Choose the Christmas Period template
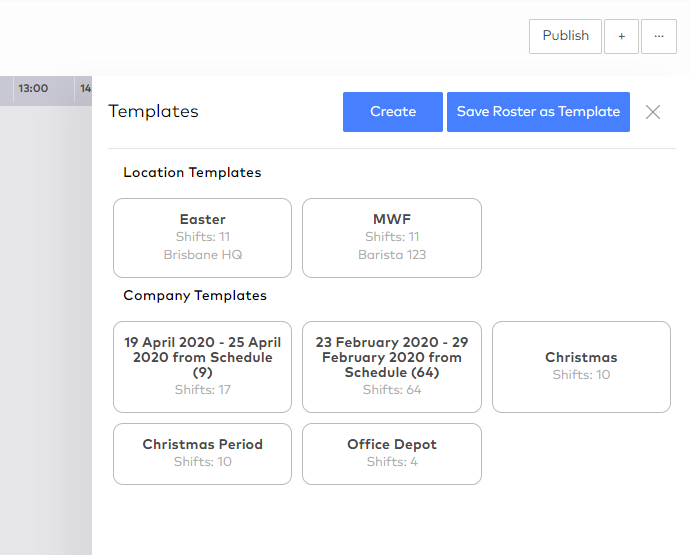690x555 pixels. (202, 453)
